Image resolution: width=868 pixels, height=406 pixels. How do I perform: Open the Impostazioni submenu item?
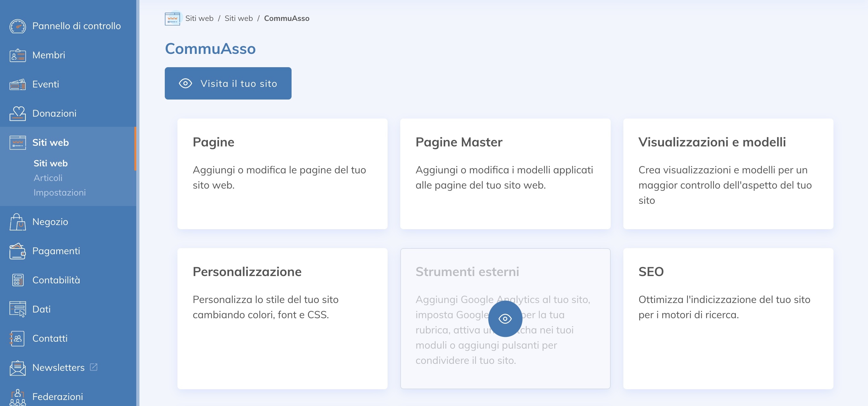tap(60, 192)
